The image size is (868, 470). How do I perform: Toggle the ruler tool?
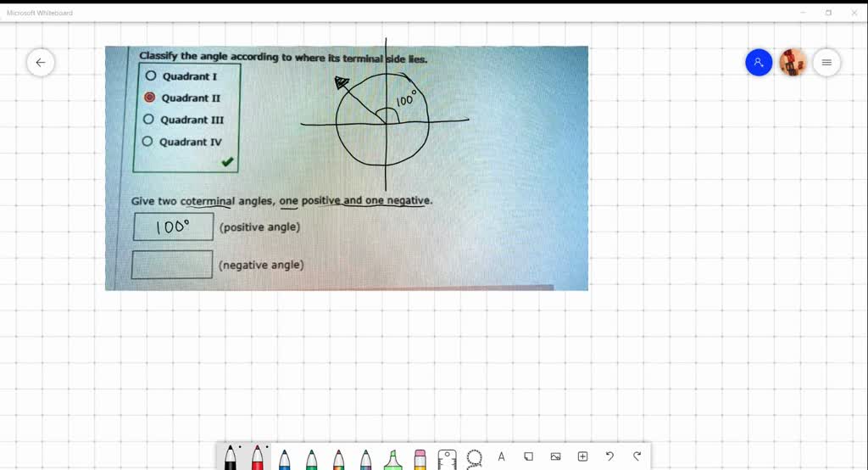(x=448, y=459)
